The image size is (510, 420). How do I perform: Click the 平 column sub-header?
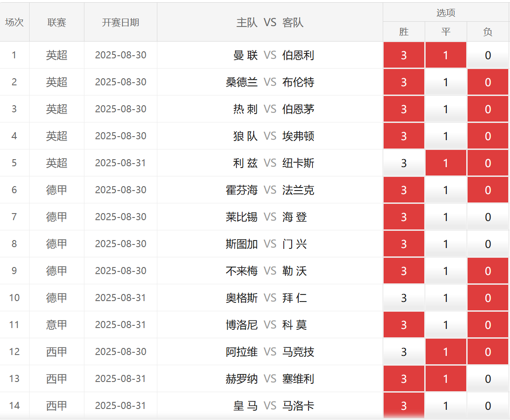445,31
